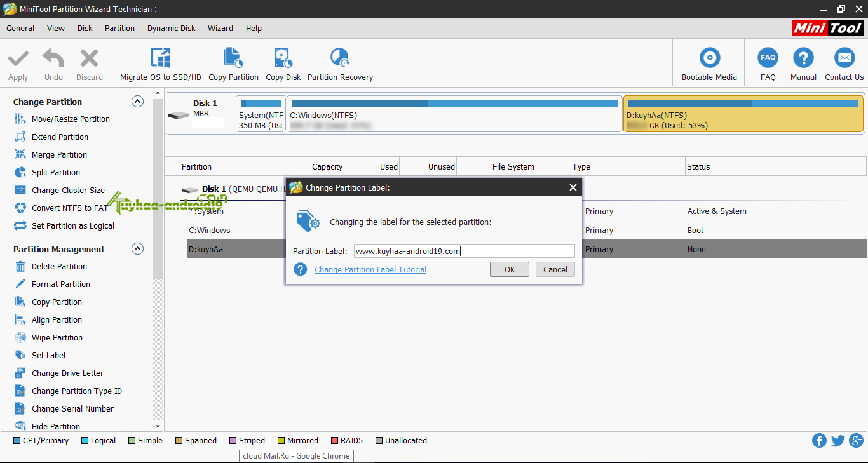Sort by the File System column header

coord(513,166)
